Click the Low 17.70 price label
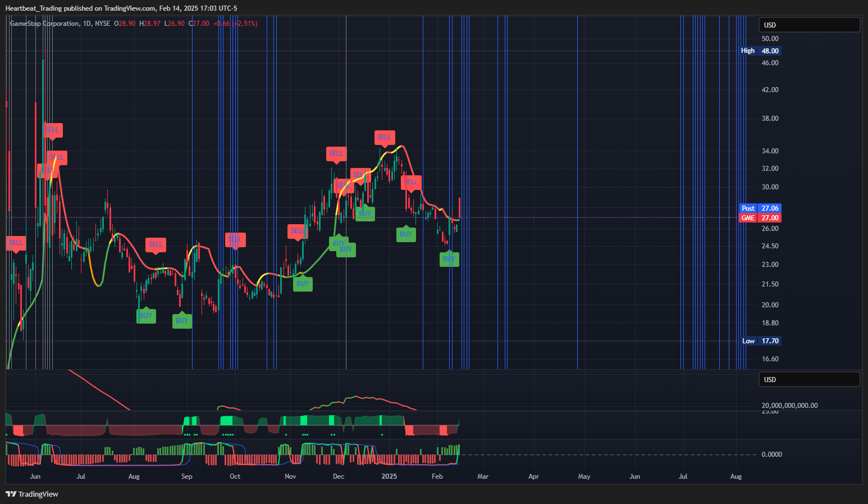Viewport: 868px width, 504px height. [x=760, y=341]
